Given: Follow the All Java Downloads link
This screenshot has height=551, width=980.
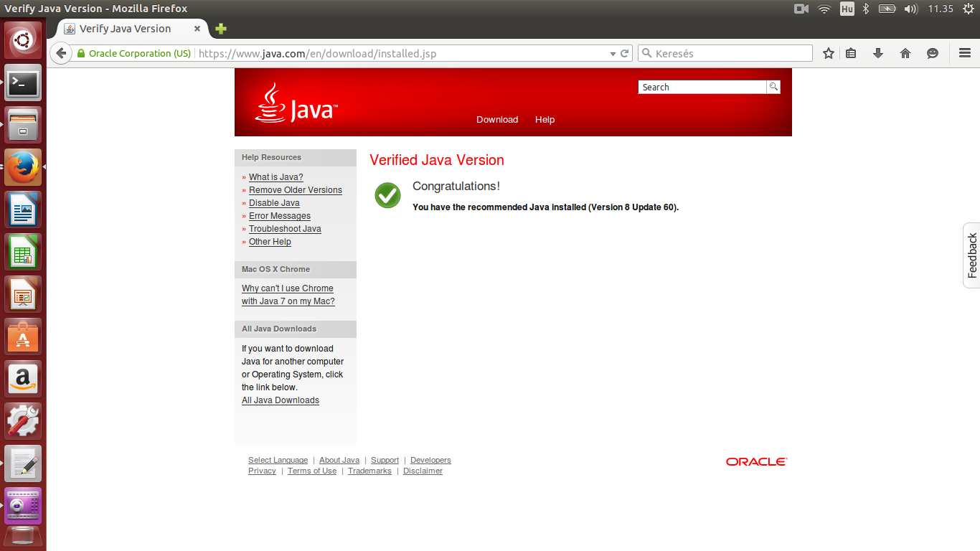Looking at the screenshot, I should [280, 400].
